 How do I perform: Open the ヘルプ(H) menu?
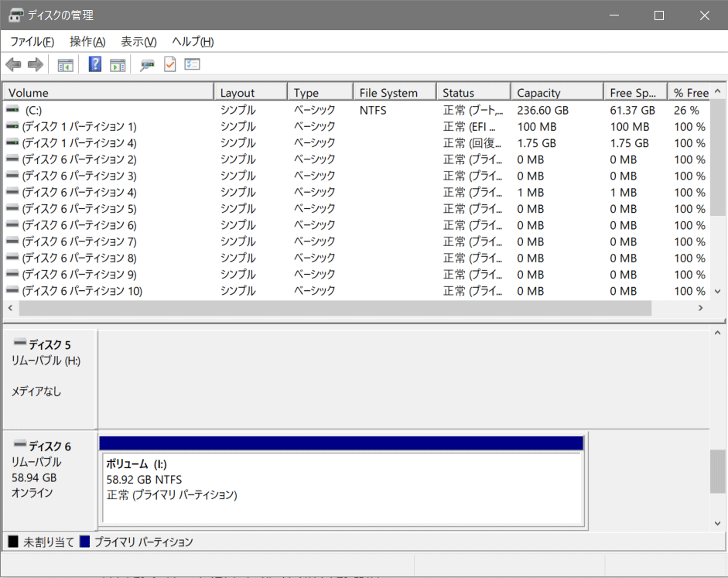[193, 42]
